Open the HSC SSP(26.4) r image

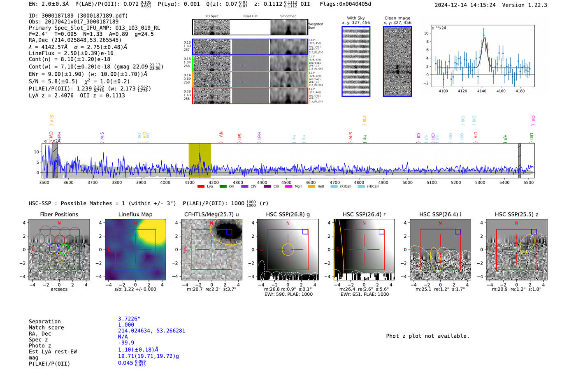(x=364, y=249)
